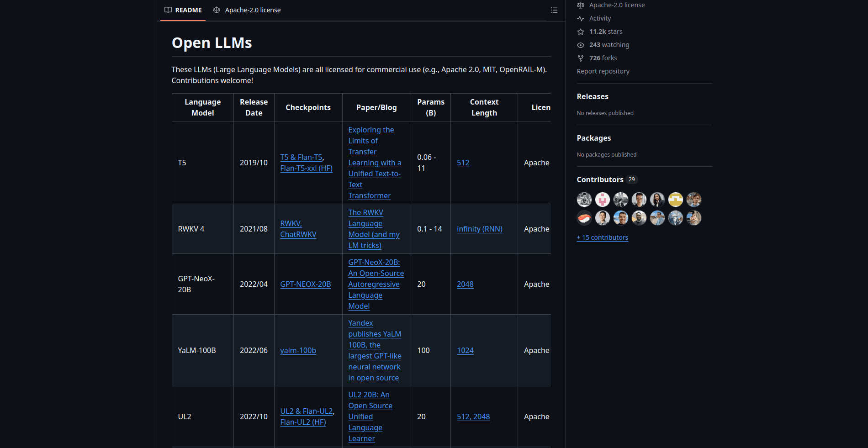The image size is (868, 448).
Task: Click the Checkpoints column header
Action: pos(308,107)
